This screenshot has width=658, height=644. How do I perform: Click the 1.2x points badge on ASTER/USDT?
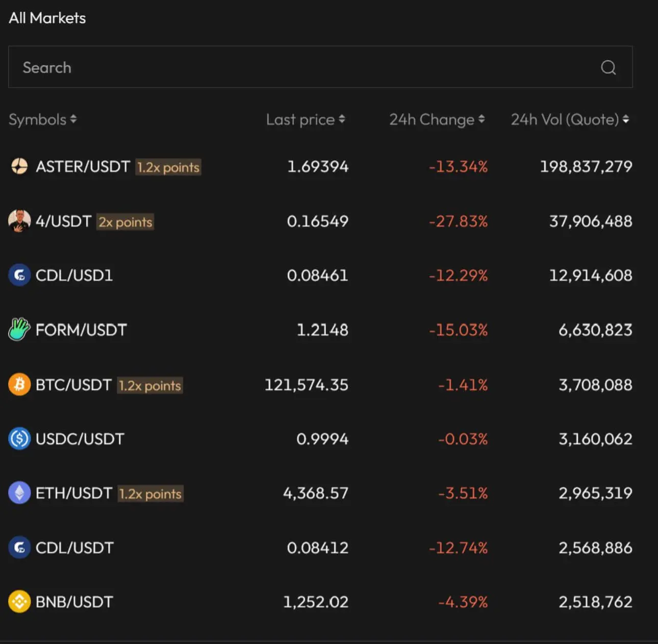tap(168, 167)
